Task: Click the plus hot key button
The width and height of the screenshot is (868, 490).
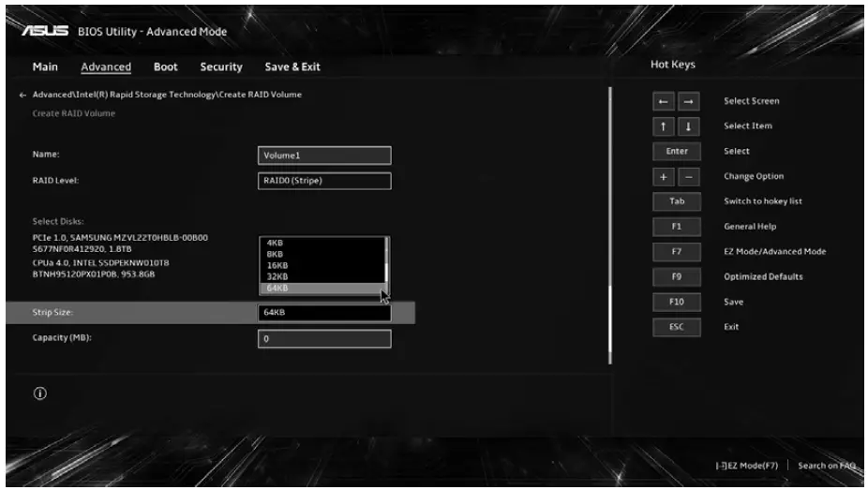Action: (x=663, y=177)
